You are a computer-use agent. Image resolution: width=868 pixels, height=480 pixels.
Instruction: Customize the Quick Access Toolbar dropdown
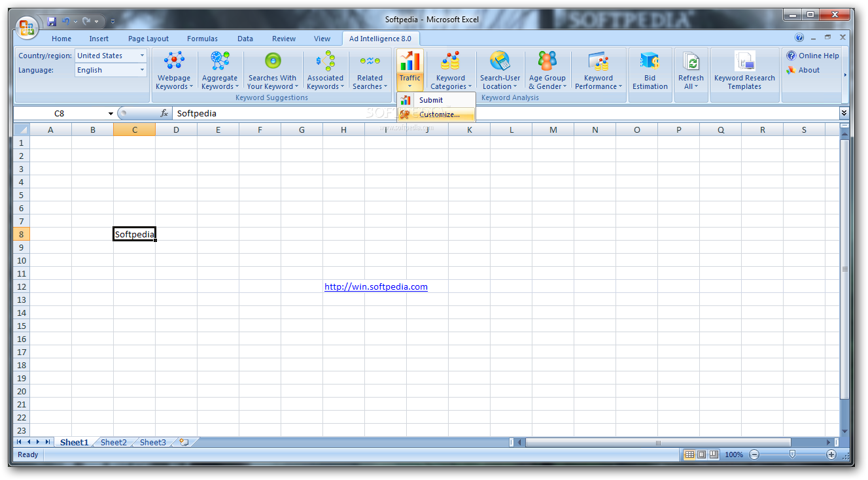(113, 22)
